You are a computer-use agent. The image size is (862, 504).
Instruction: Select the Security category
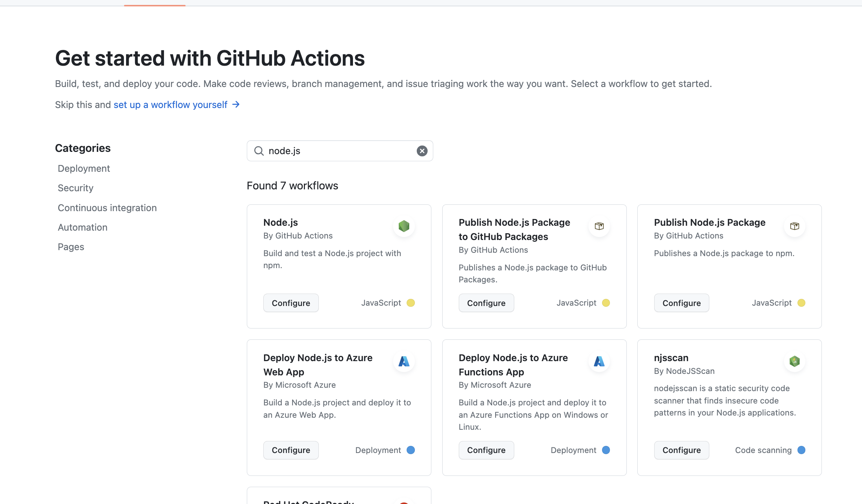75,188
